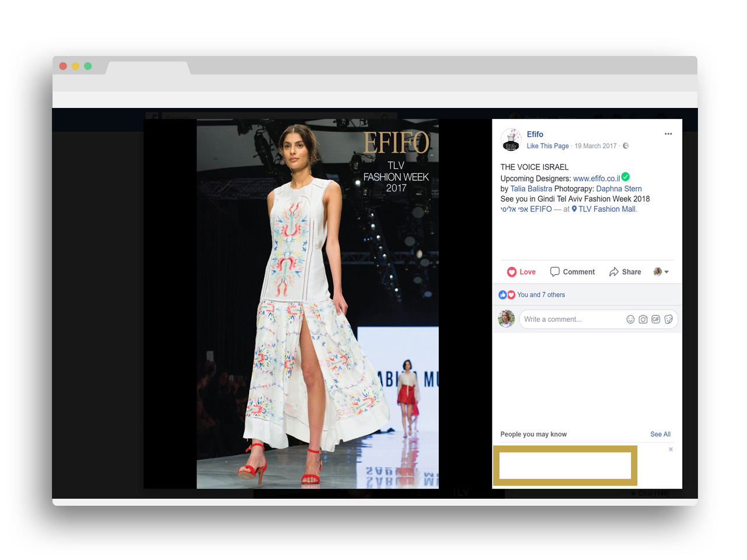
Task: Click the text THE VOICE ISRAEL
Action: pos(534,167)
